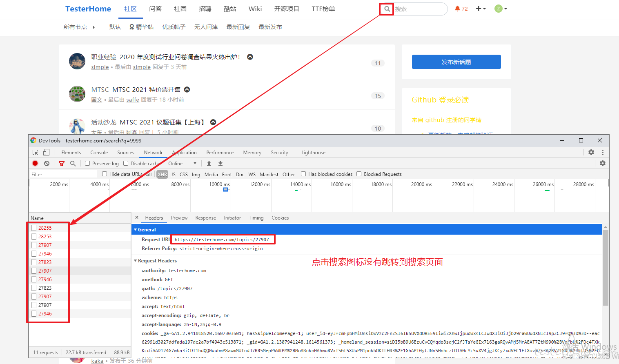Click the Request URL value text
Screen dimensions: 619x364
tap(222, 240)
